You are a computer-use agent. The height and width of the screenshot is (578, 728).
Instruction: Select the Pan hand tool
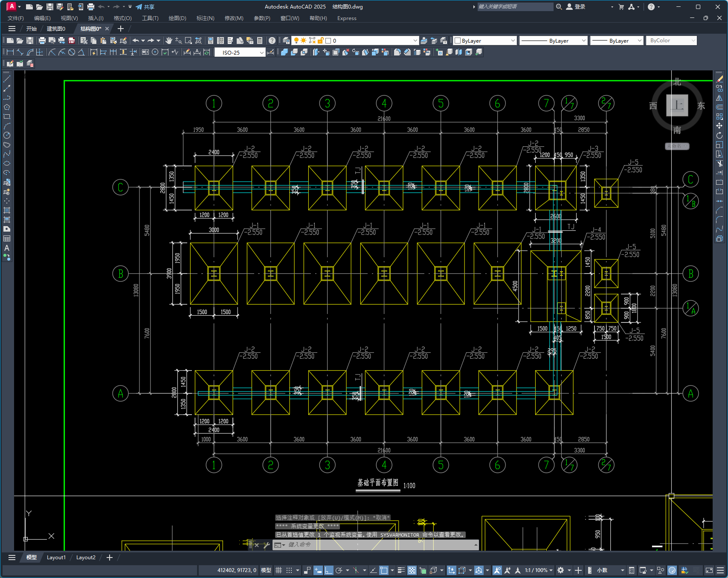pos(169,41)
